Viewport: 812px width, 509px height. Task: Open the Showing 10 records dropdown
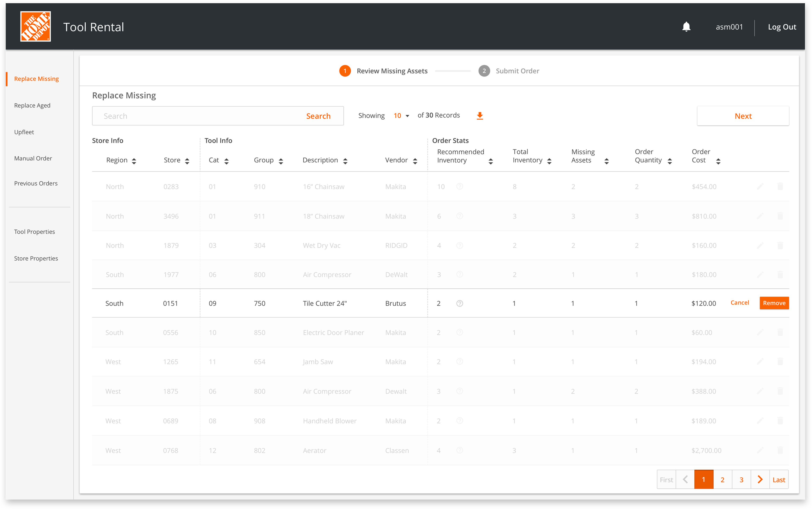tap(401, 116)
